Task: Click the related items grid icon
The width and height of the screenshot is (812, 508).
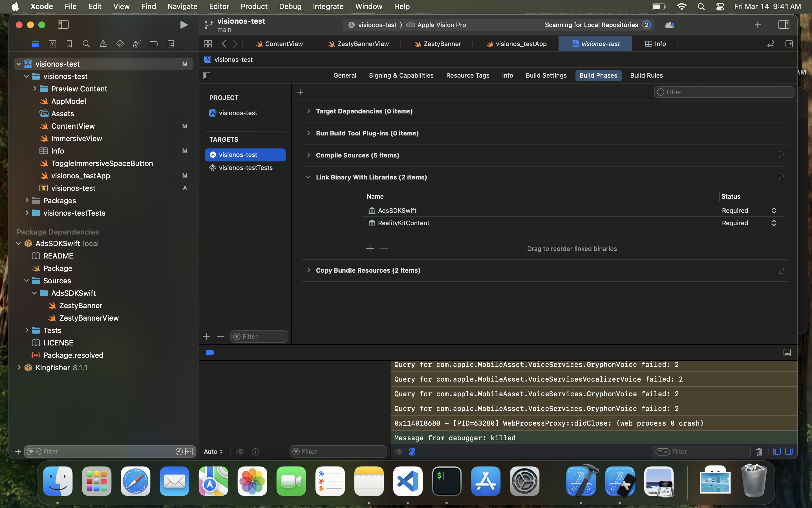Action: click(x=208, y=44)
